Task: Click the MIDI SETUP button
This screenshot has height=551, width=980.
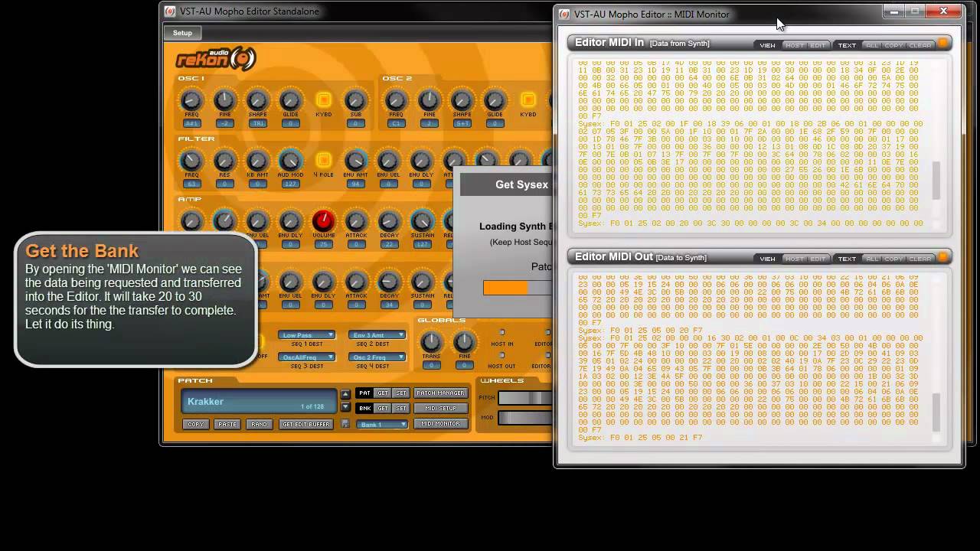Action: click(440, 409)
